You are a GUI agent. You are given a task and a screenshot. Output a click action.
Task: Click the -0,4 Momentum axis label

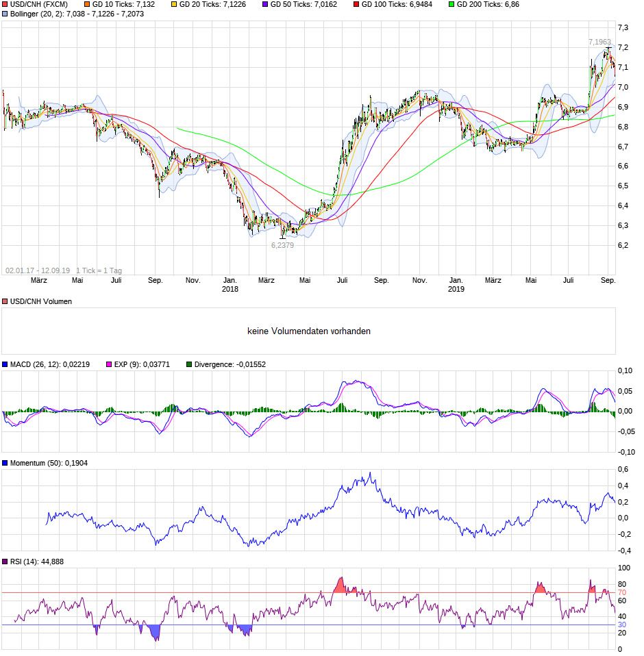624,551
